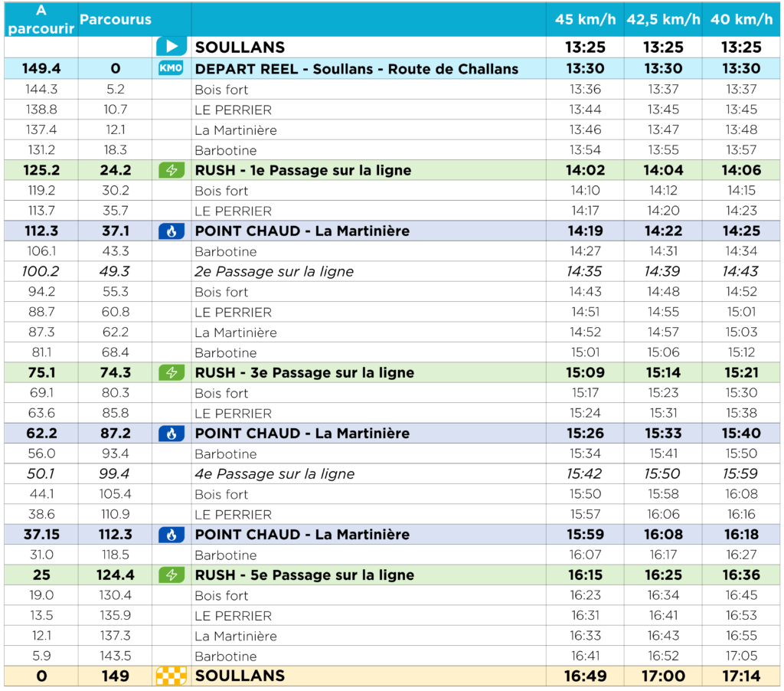Click the 149.4 distance remaining cell
The height and width of the screenshot is (691, 784).
point(41,69)
